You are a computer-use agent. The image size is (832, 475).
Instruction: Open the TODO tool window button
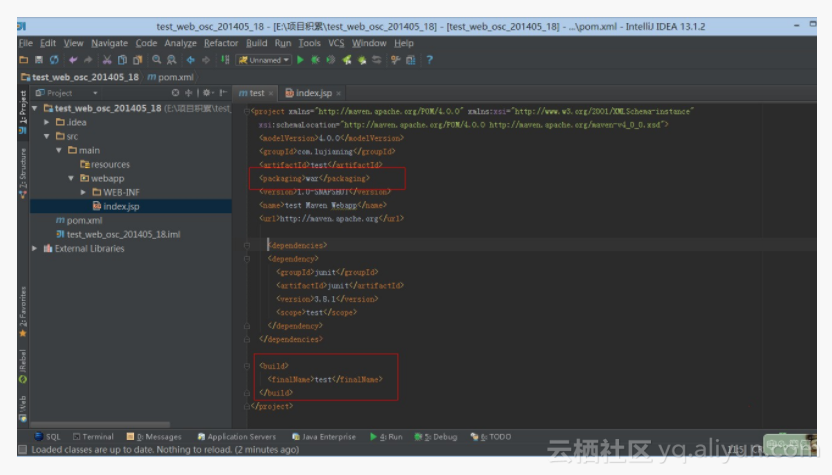[491, 437]
